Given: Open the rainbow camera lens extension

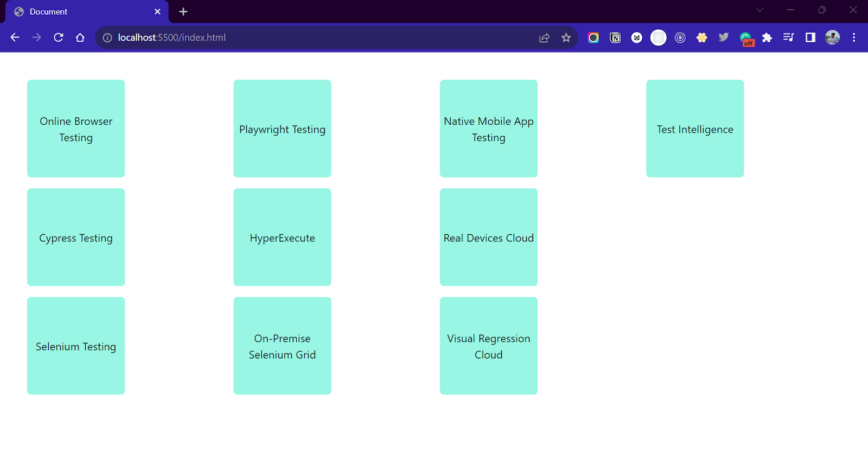Looking at the screenshot, I should pyautogui.click(x=593, y=37).
